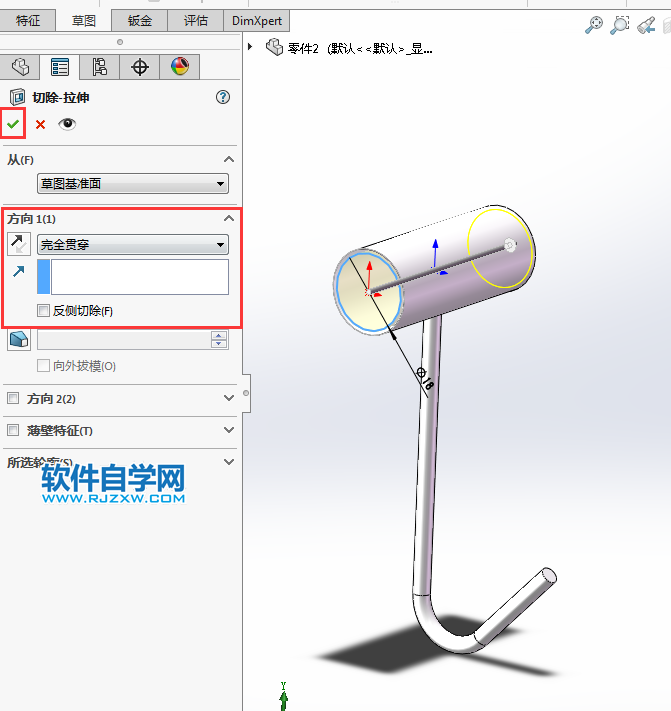Expand the 零件2 flyout tree arrow
This screenshot has height=711, width=671.
point(250,47)
